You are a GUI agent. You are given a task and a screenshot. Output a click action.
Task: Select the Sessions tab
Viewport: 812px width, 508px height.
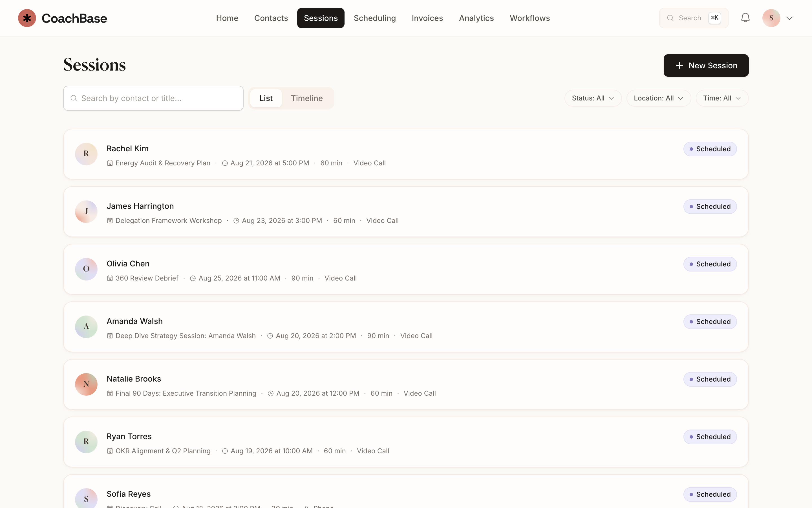pos(321,18)
